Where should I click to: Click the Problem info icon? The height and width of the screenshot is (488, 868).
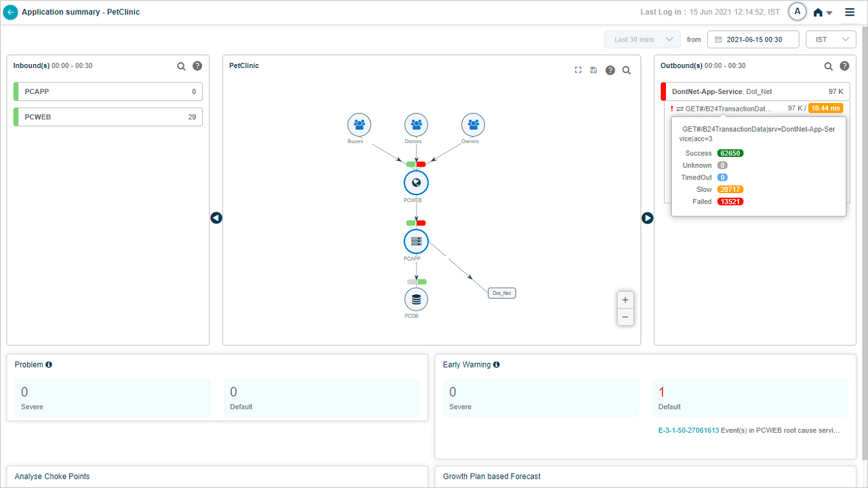(x=49, y=365)
